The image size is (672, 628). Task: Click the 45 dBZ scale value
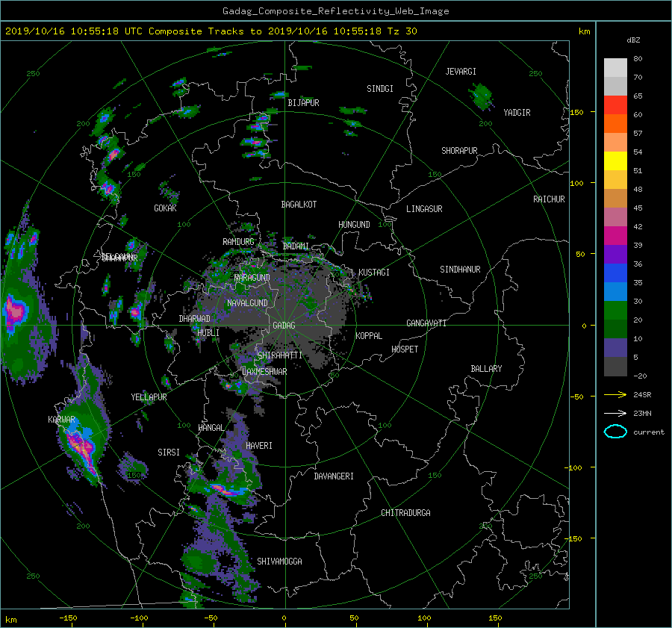[x=638, y=208]
